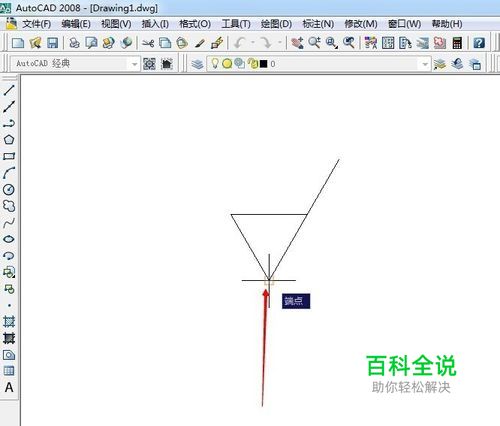
Task: Open the 视图(V) menu
Action: coord(116,24)
